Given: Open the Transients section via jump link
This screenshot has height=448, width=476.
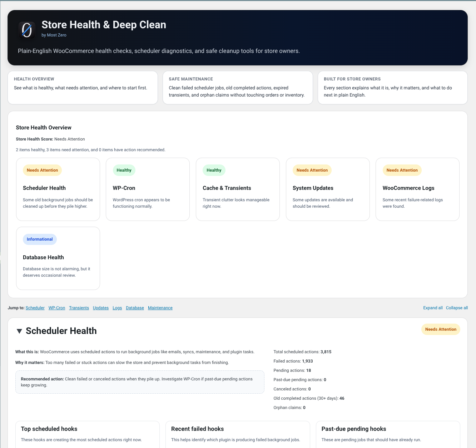Looking at the screenshot, I should pyautogui.click(x=79, y=307).
